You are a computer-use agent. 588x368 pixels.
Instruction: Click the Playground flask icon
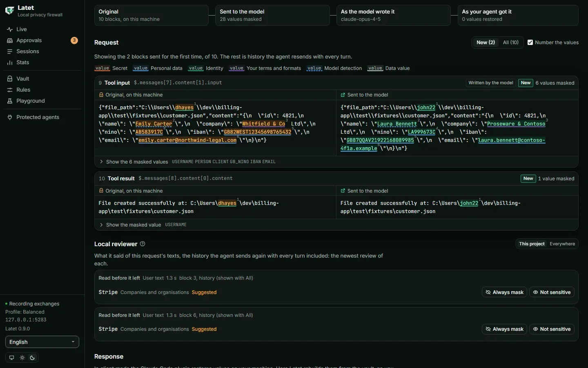(10, 101)
